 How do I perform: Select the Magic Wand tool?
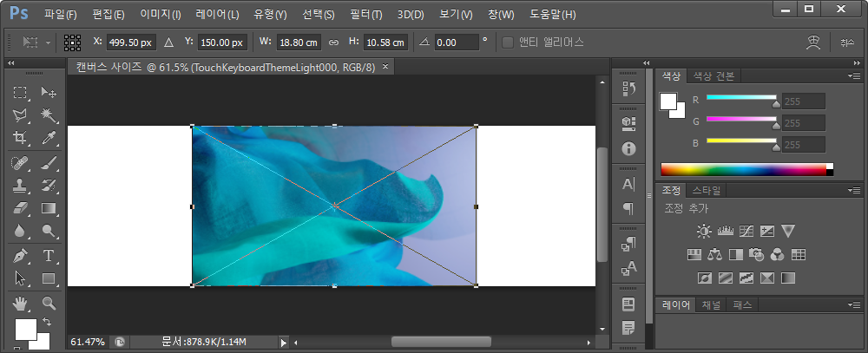coord(49,114)
